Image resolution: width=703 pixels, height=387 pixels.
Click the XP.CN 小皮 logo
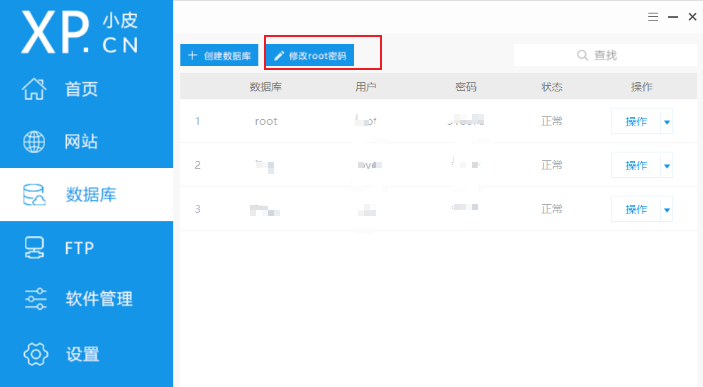[79, 32]
